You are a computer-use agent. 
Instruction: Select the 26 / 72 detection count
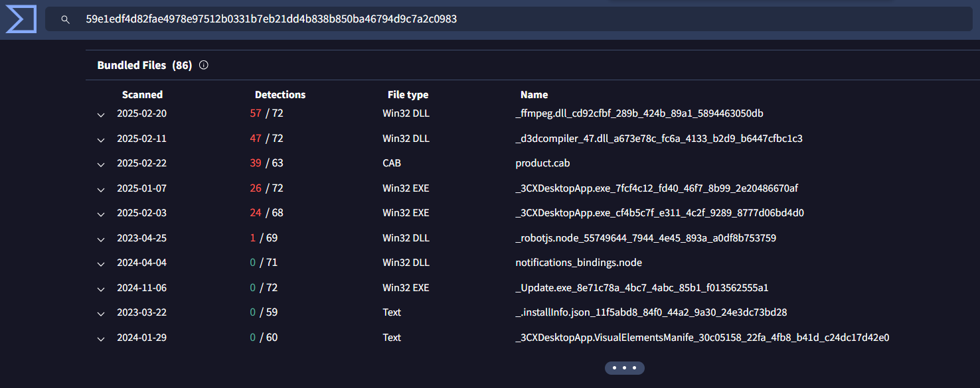point(266,188)
